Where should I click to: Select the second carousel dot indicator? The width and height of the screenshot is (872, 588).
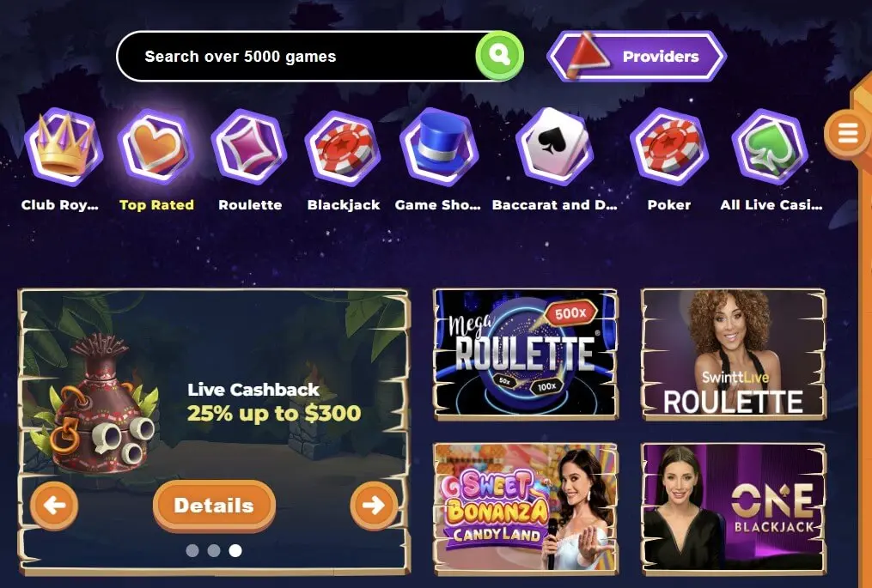(214, 550)
